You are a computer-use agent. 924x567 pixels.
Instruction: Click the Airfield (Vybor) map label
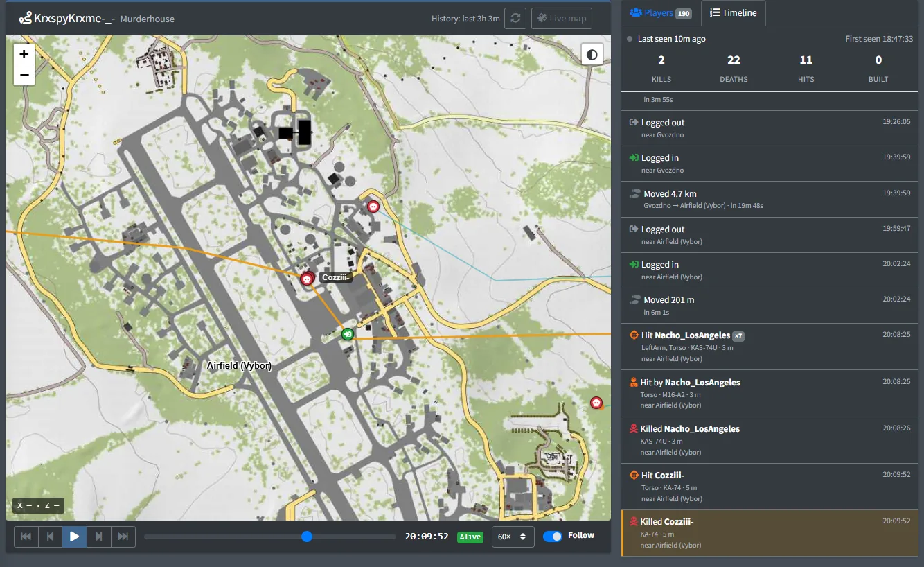pyautogui.click(x=239, y=365)
